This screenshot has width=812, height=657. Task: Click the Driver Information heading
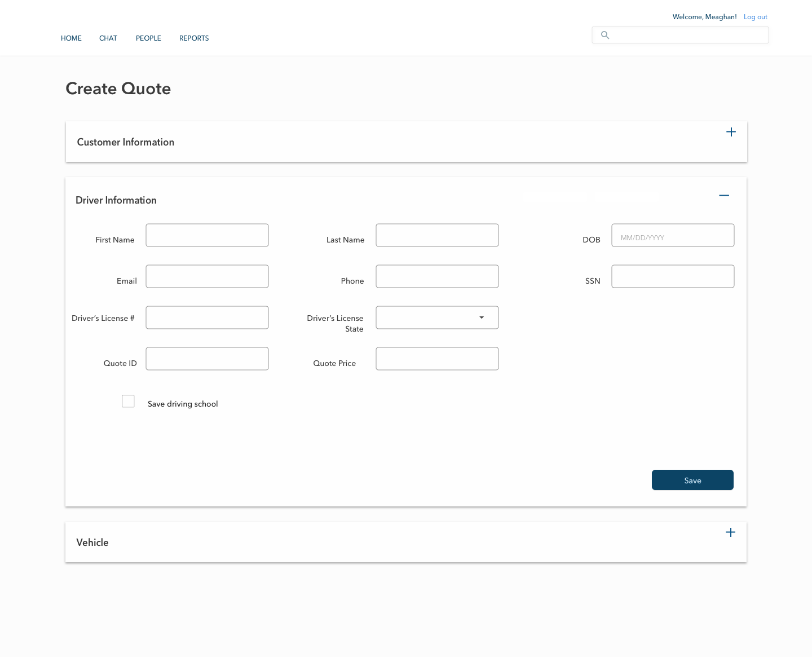pyautogui.click(x=116, y=200)
